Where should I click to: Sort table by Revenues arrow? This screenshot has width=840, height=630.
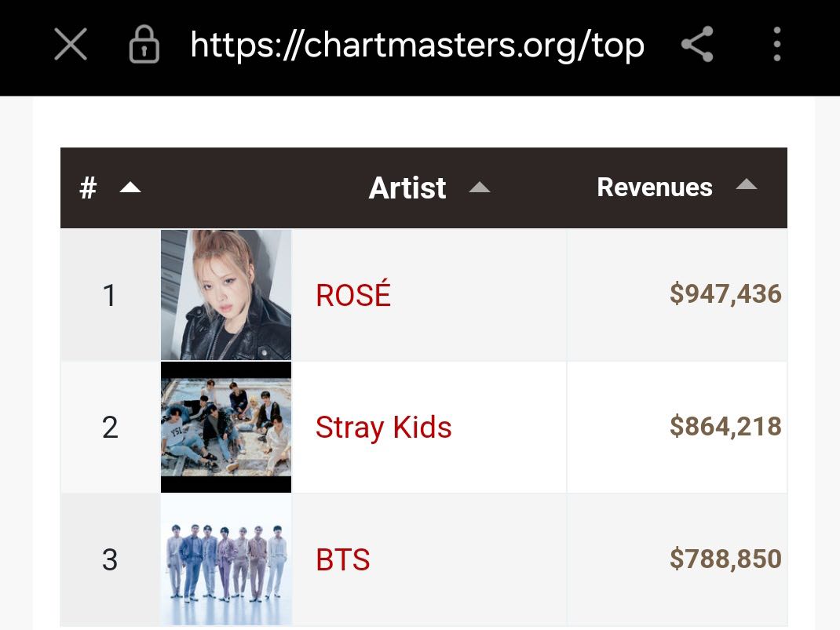tap(747, 184)
